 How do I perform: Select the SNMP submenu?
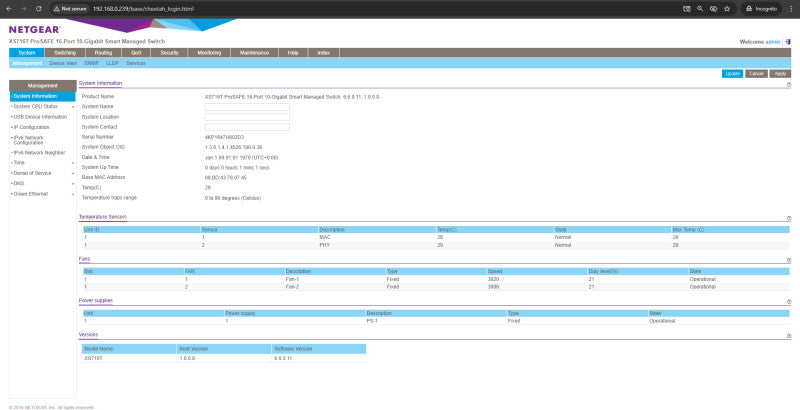tap(92, 63)
